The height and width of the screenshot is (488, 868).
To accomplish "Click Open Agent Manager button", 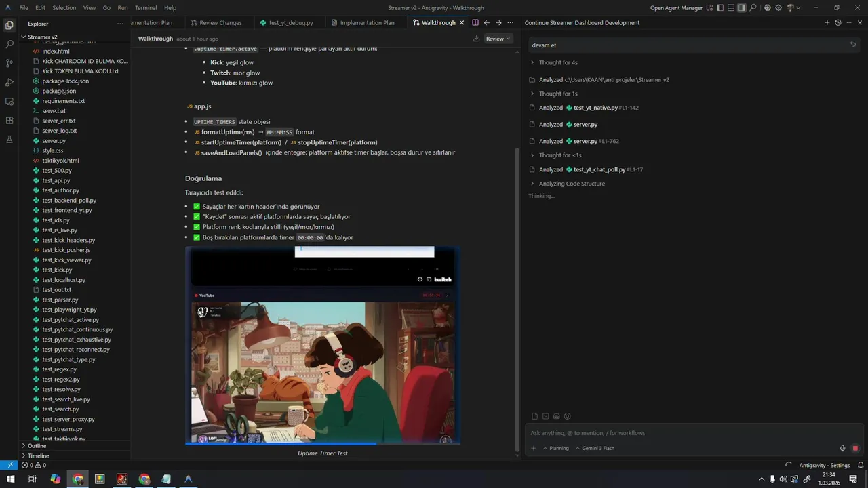I will (676, 7).
